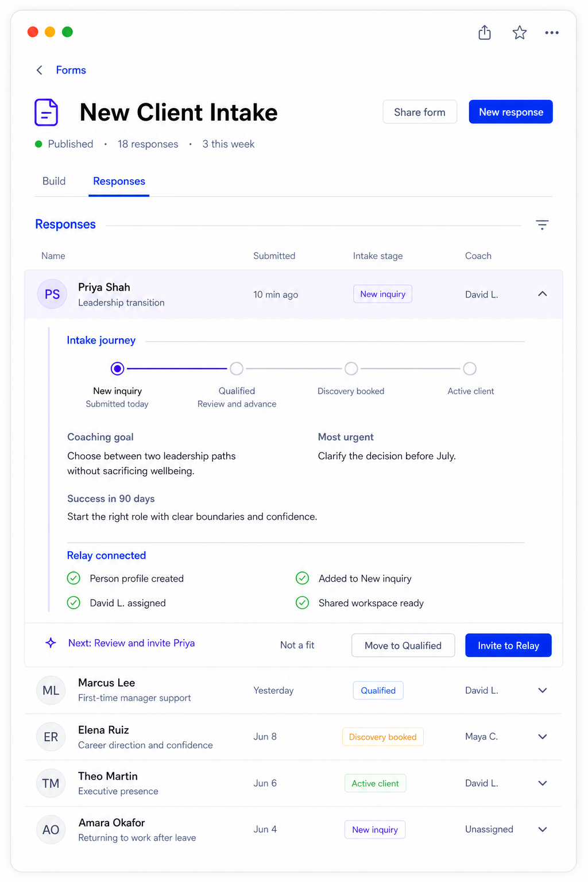Click the Intake journey heading
This screenshot has width=588, height=882.
click(x=101, y=341)
